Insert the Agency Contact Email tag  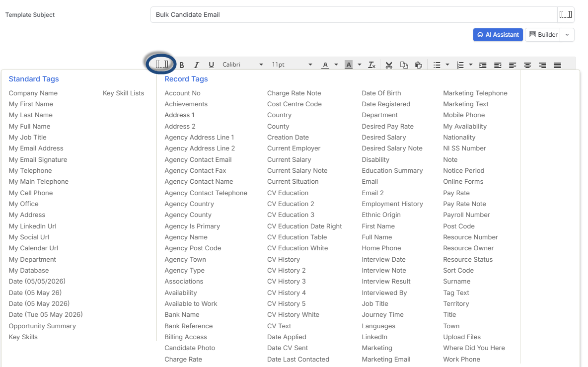click(x=198, y=160)
